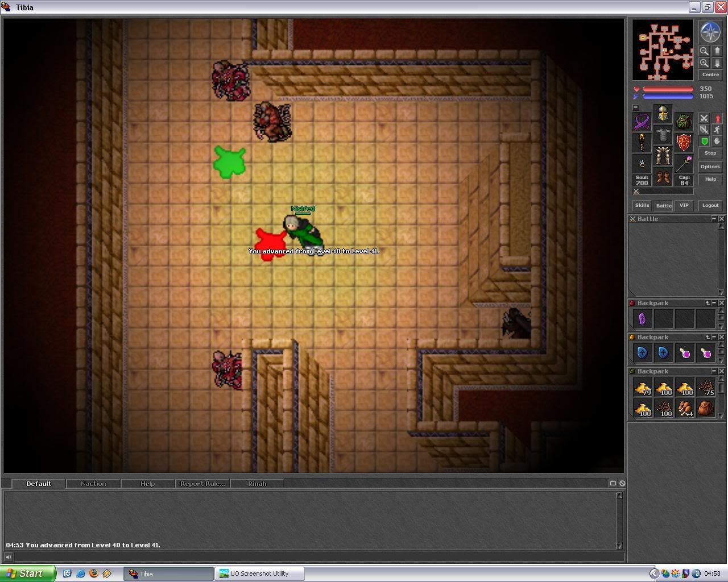
Task: Close the Battle window
Action: pyautogui.click(x=722, y=219)
